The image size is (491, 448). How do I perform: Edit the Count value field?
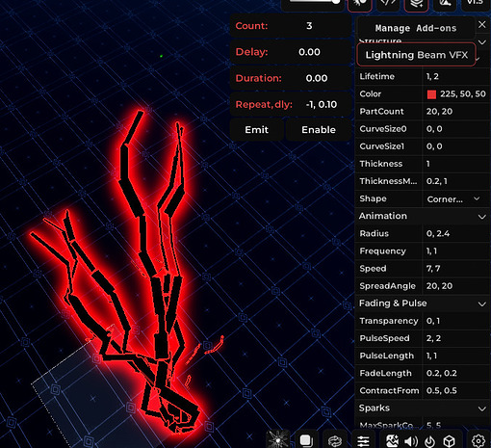click(309, 26)
